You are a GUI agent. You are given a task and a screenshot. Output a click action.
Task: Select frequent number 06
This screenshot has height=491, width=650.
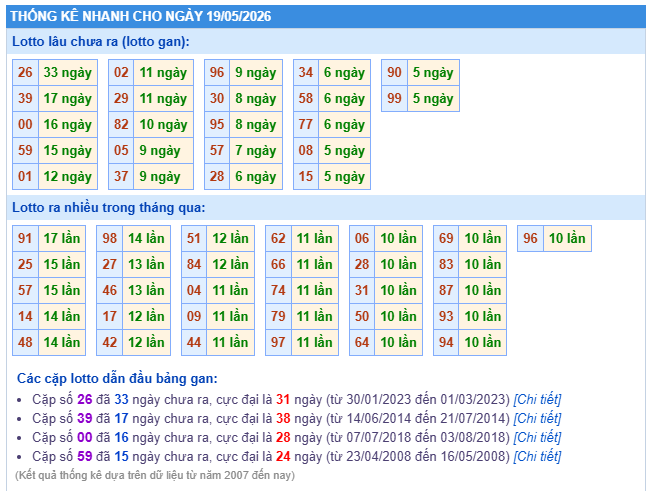click(x=362, y=238)
